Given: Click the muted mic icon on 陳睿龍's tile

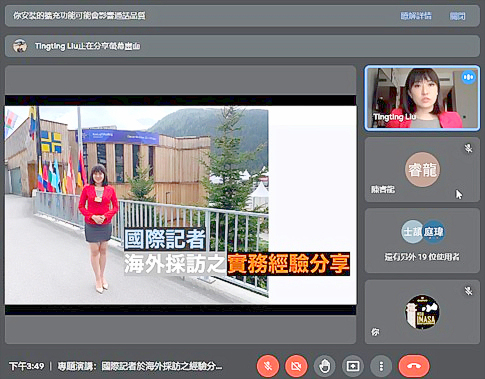Looking at the screenshot, I should point(468,148).
